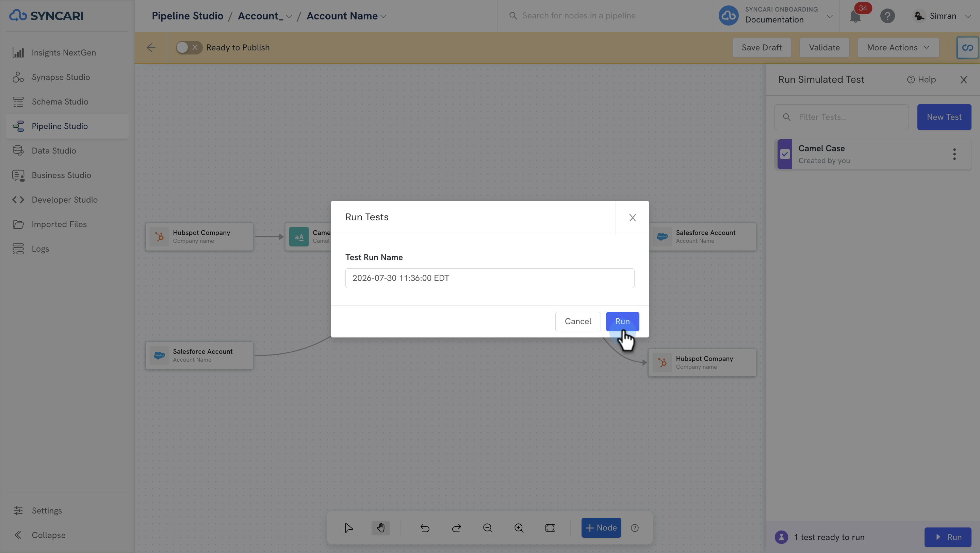This screenshot has height=553, width=980.
Task: Toggle Ready to Publish switch
Action: tap(189, 48)
